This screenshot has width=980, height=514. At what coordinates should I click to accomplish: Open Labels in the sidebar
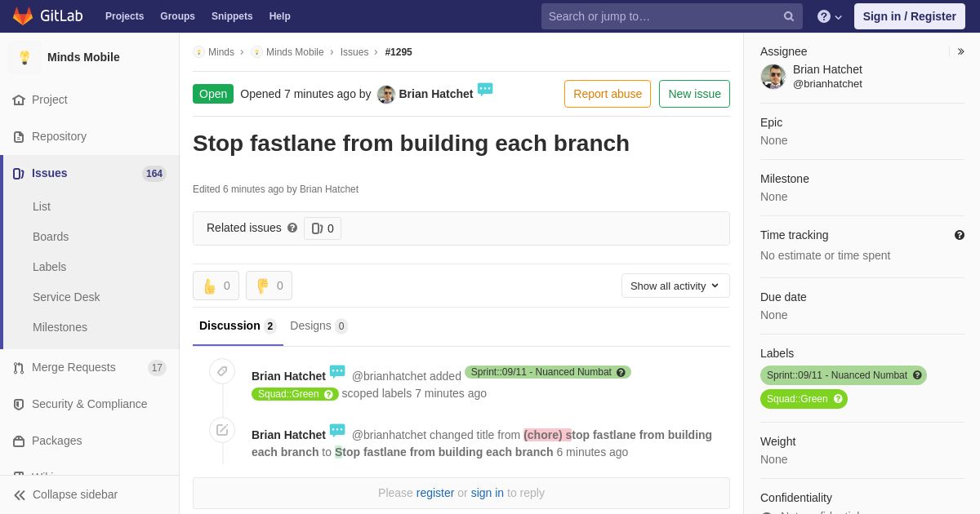point(50,267)
